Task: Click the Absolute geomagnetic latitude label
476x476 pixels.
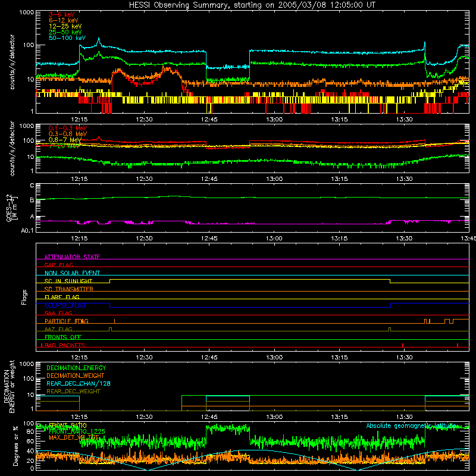Action: [411, 425]
